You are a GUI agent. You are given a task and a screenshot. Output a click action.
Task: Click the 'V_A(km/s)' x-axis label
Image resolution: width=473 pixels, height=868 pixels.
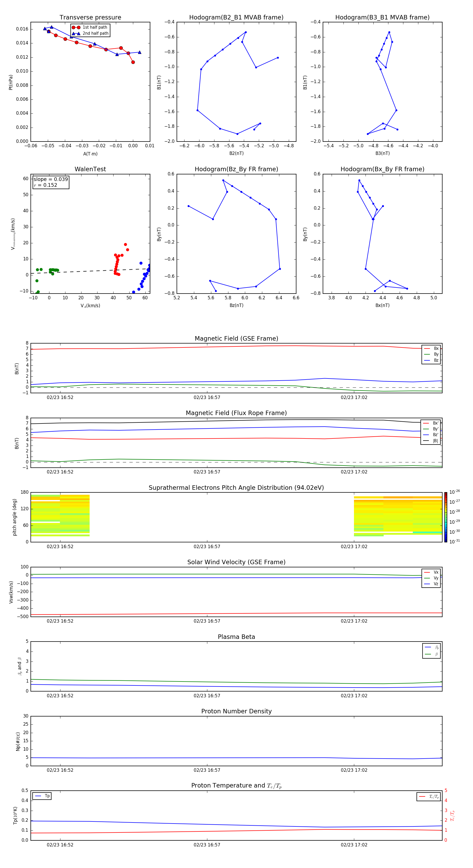[90, 306]
